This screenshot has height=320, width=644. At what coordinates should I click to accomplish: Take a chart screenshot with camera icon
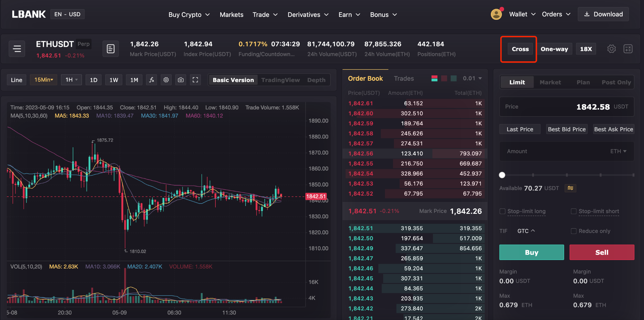[x=180, y=80]
